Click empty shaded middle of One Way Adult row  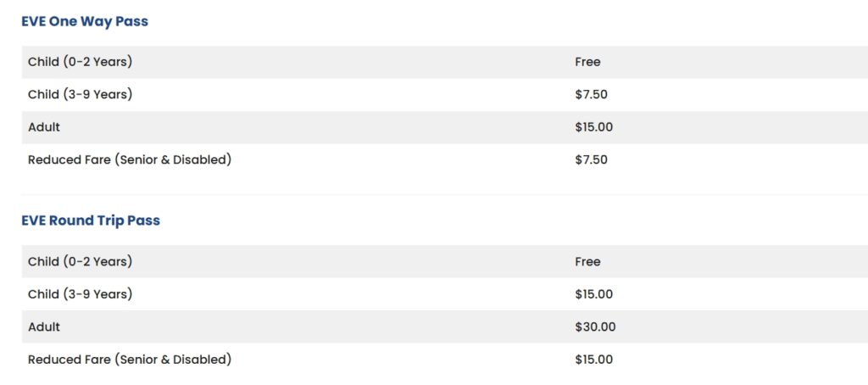(339, 127)
